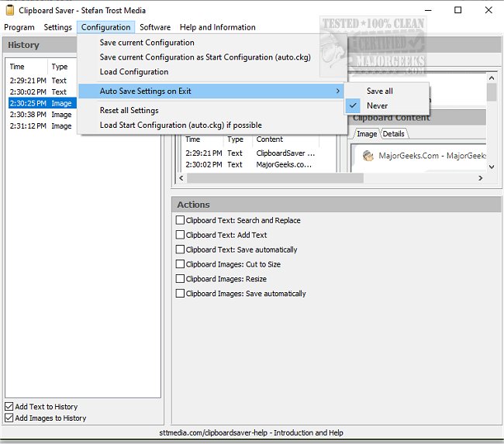
Task: Select history row 2:30:38 PM Image
Action: (43, 115)
